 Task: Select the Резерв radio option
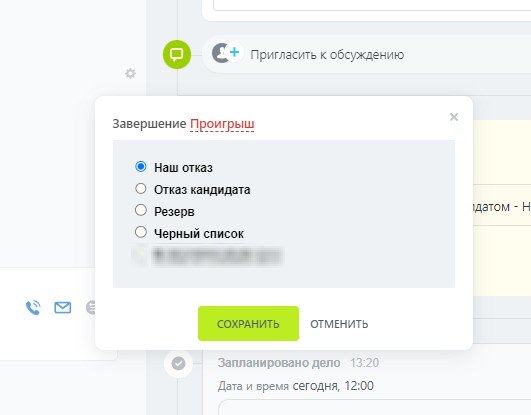coord(141,210)
